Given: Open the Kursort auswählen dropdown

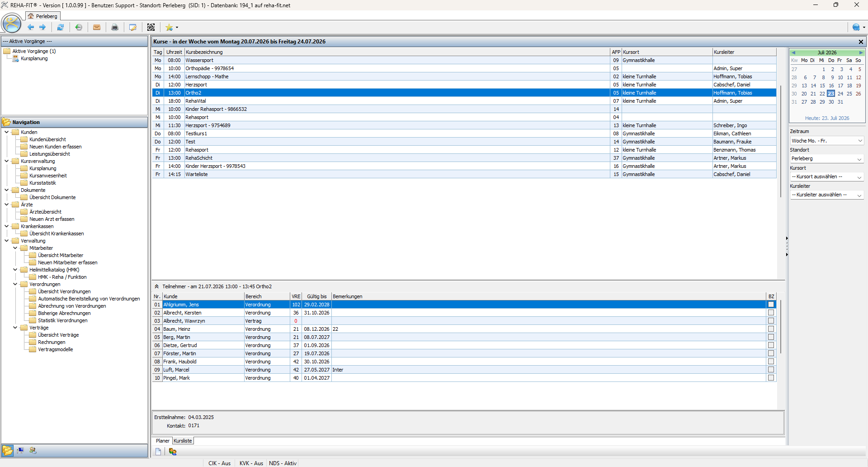Looking at the screenshot, I should [827, 177].
